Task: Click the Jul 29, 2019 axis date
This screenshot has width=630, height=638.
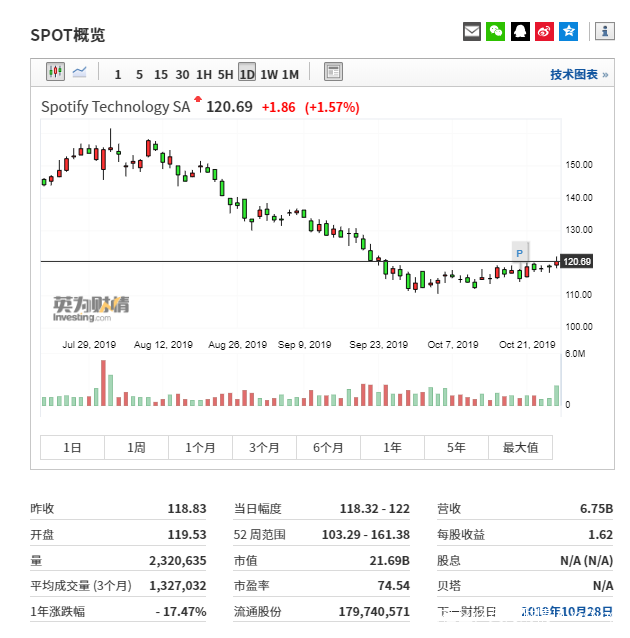Action: 89,345
